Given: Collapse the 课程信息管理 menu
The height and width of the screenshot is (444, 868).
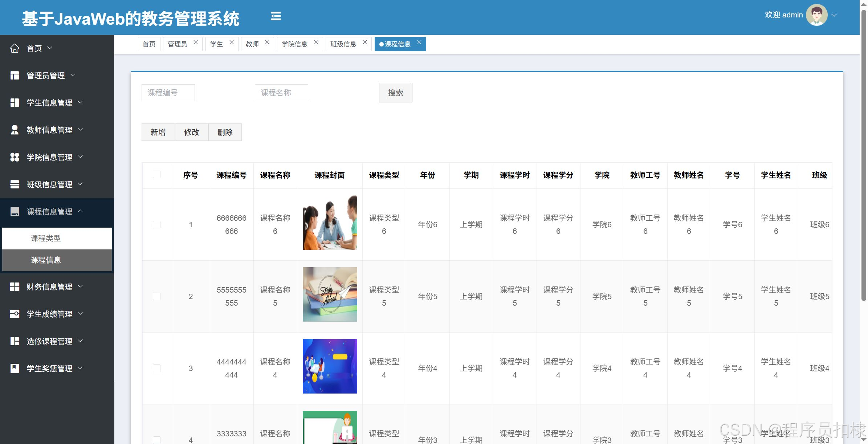Looking at the screenshot, I should (x=49, y=212).
